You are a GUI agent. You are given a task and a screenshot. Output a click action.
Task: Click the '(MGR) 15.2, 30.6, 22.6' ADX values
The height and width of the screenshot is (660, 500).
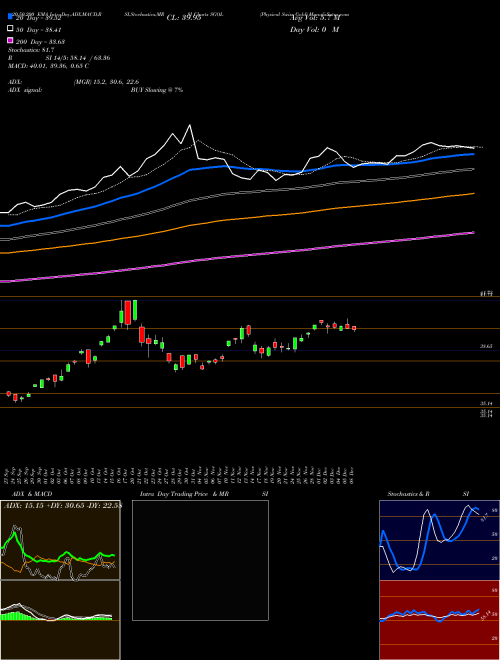coord(106,82)
